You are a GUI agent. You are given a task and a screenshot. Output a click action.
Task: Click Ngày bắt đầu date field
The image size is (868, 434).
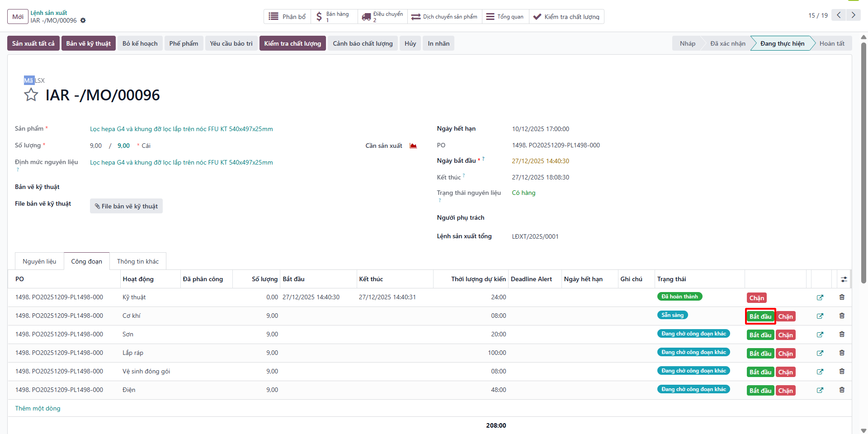point(541,161)
